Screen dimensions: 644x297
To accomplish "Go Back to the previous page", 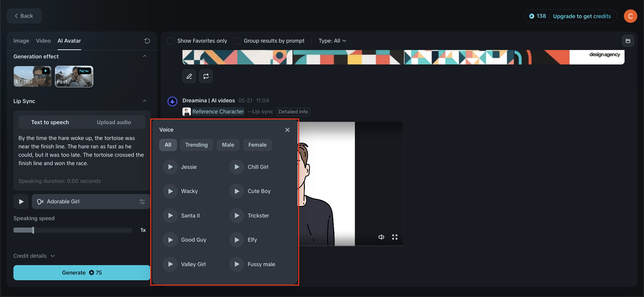I will (24, 16).
